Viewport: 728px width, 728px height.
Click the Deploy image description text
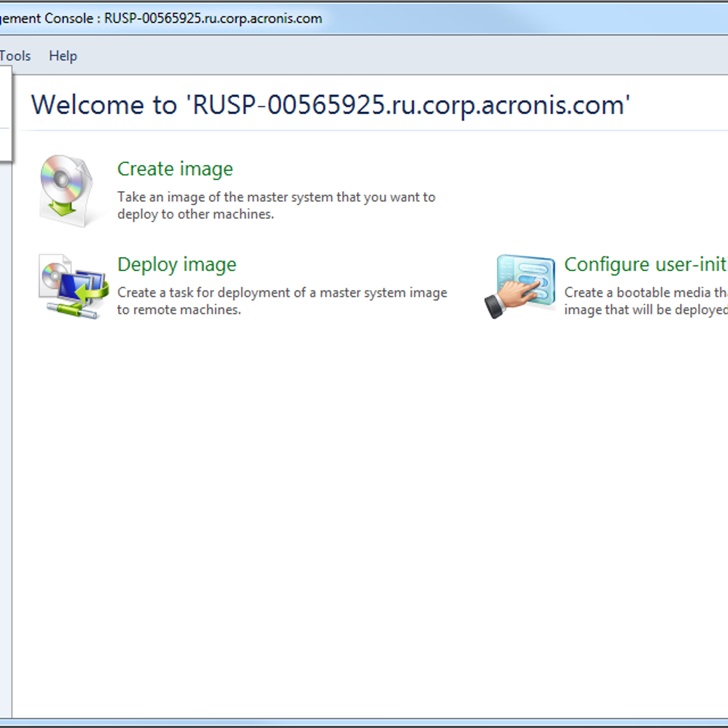click(x=282, y=301)
